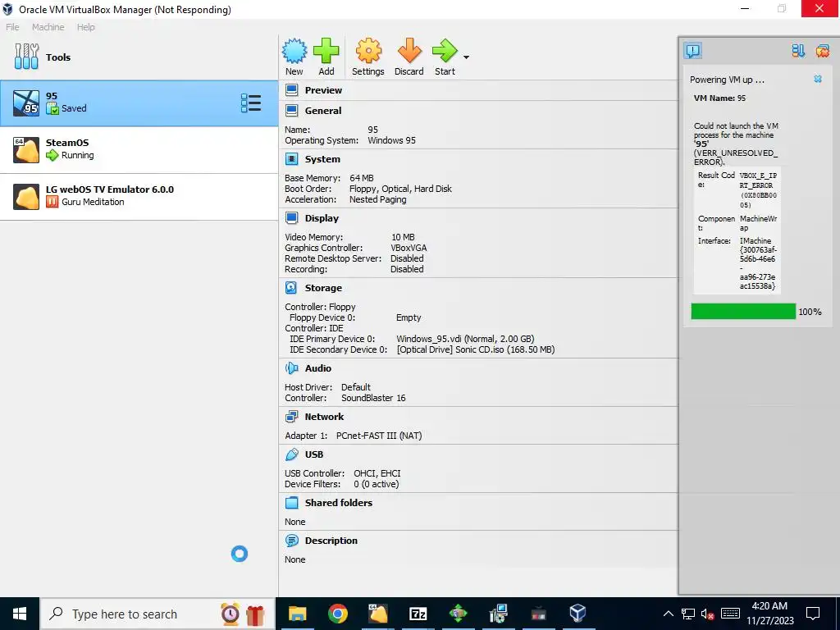Screen dimensions: 840x630
Task: Toggle the notification center warning icon
Action: (x=692, y=51)
